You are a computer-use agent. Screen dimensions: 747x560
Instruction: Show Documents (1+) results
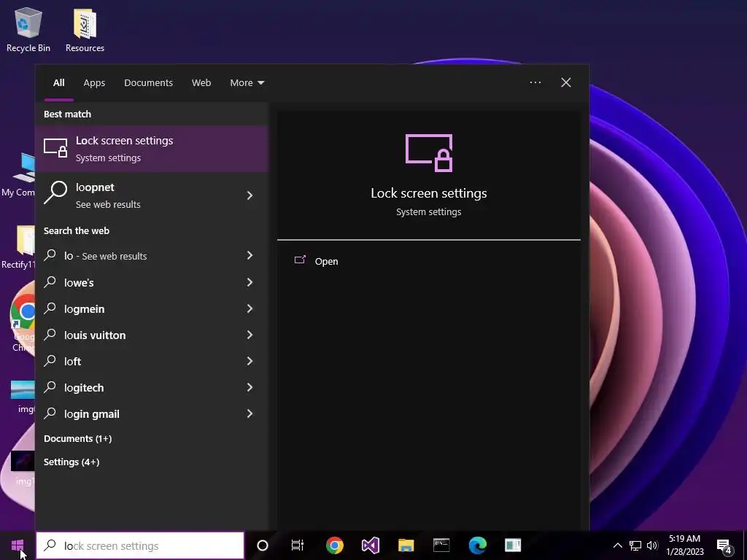(77, 438)
